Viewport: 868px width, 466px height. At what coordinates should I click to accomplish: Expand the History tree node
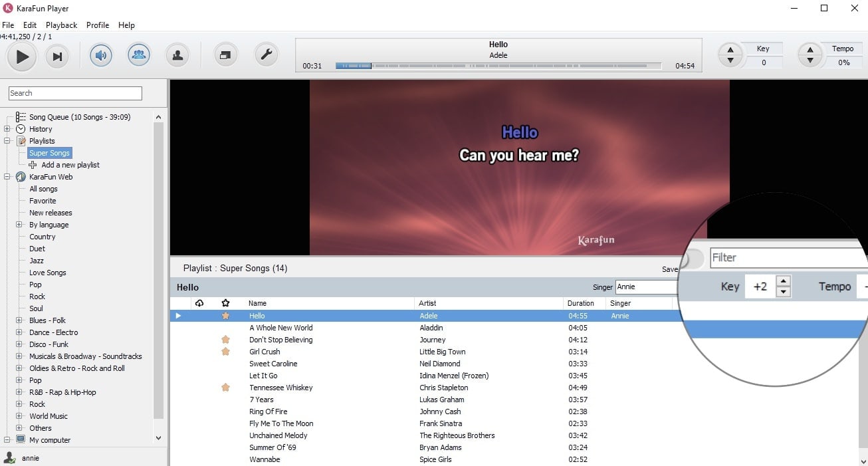[x=7, y=129]
